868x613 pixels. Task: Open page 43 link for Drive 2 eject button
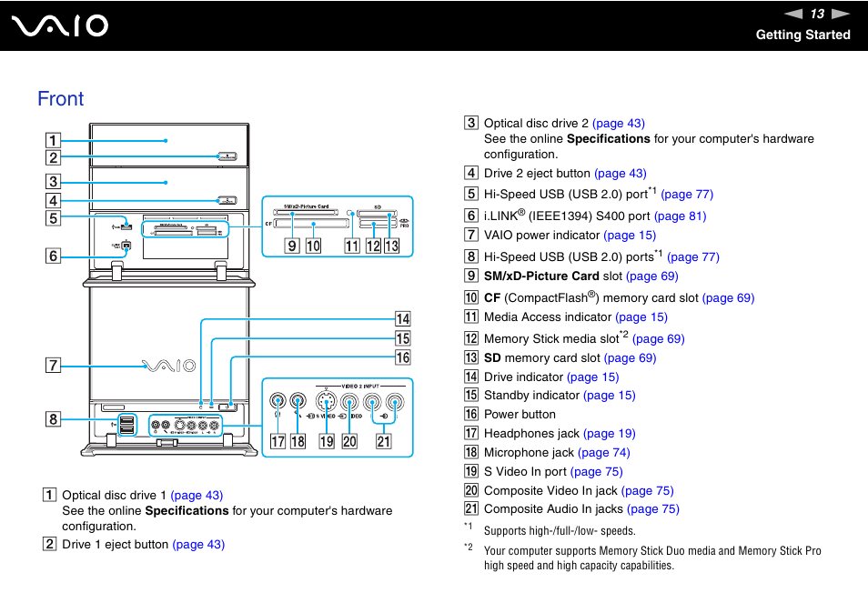(620, 174)
